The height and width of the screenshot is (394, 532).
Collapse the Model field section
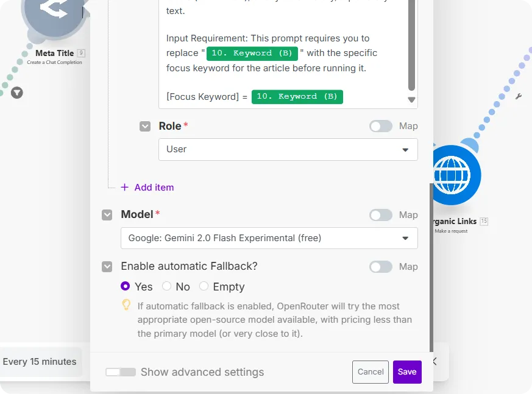(107, 215)
